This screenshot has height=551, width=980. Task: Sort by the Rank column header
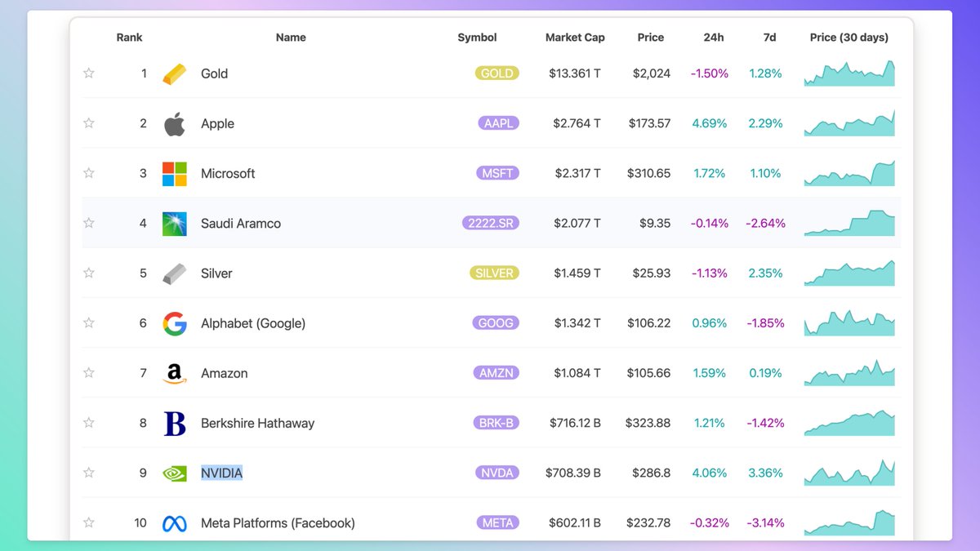[130, 38]
